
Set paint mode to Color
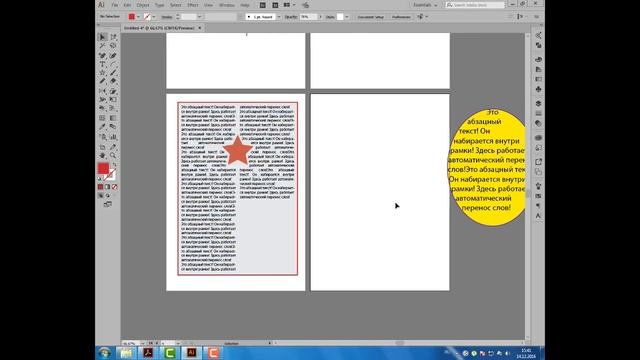tap(100, 187)
